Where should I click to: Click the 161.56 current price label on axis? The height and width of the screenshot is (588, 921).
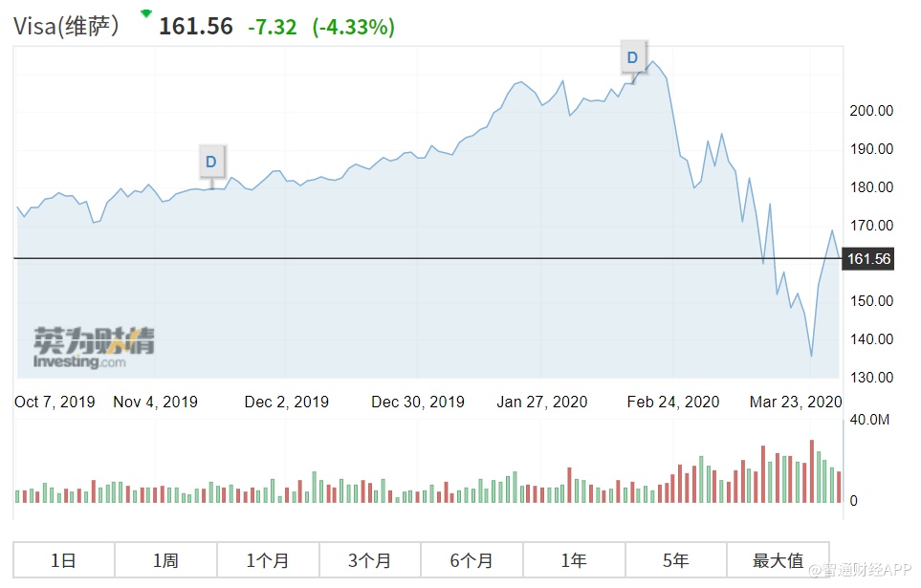click(868, 259)
